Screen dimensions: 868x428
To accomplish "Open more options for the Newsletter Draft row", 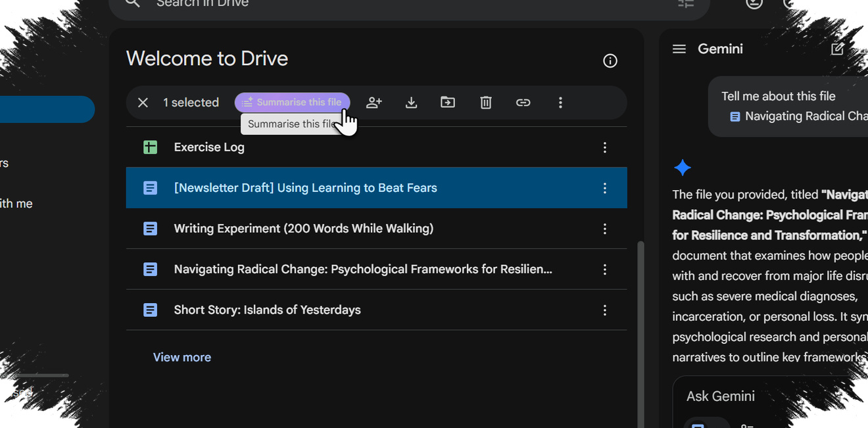I will pyautogui.click(x=605, y=189).
